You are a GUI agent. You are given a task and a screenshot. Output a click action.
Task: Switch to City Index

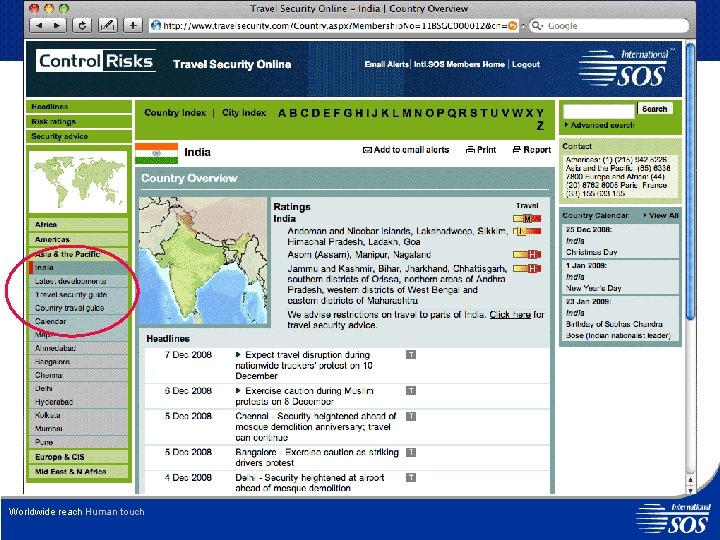[x=244, y=112]
